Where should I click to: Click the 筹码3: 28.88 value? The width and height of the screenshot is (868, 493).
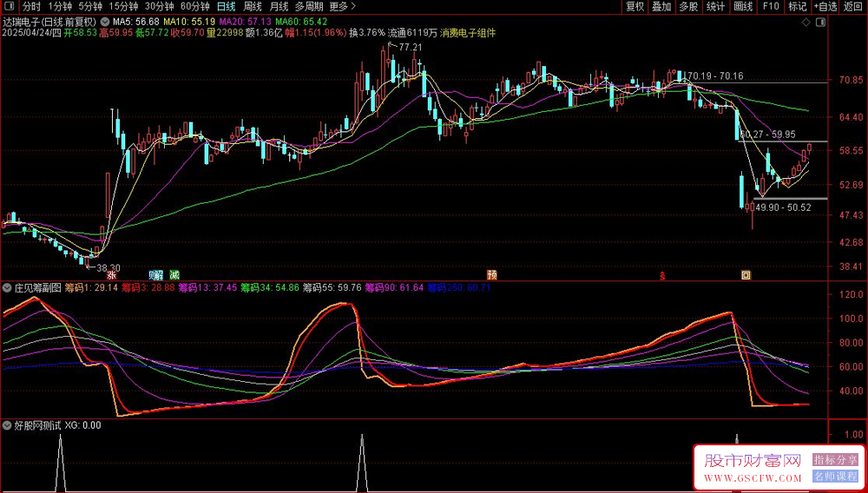148,287
